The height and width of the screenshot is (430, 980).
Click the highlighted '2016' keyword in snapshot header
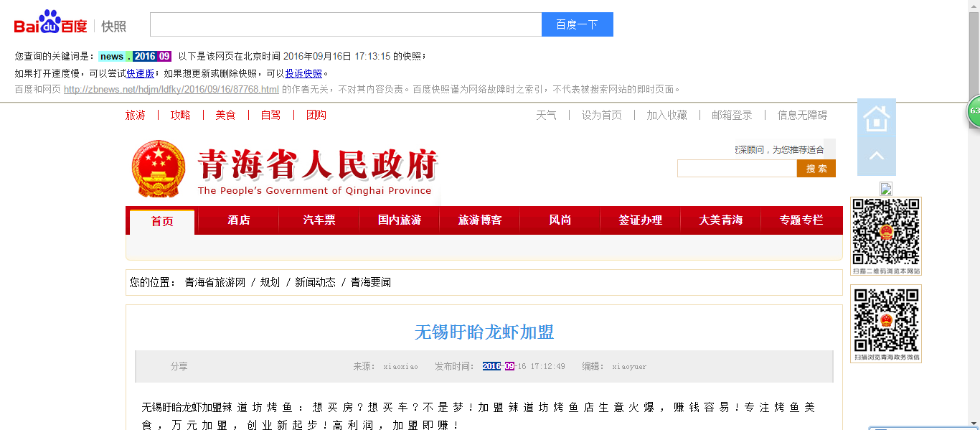tap(145, 57)
